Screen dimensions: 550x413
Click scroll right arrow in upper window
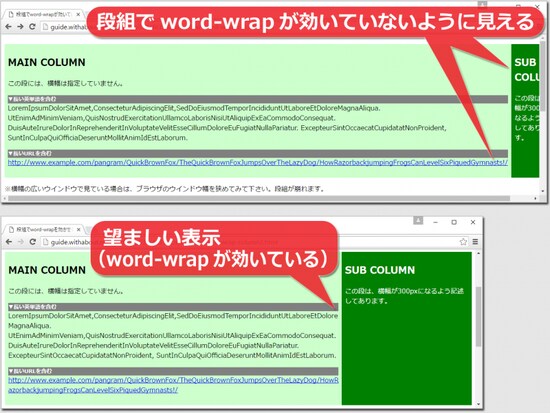click(535, 199)
